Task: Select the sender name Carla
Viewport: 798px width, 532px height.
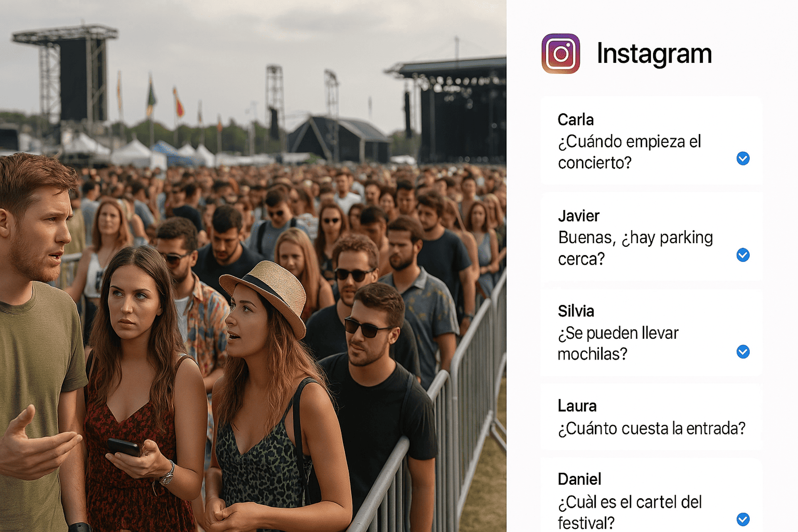Action: 576,120
